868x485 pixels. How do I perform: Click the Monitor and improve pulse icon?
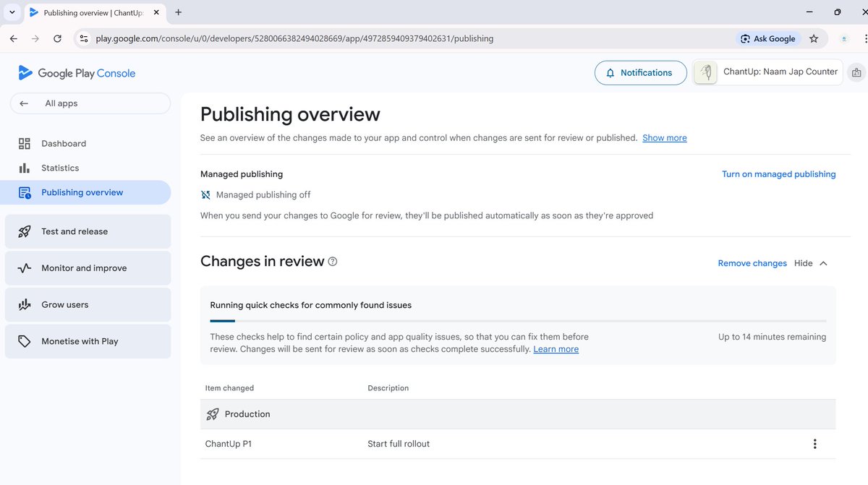pyautogui.click(x=25, y=268)
